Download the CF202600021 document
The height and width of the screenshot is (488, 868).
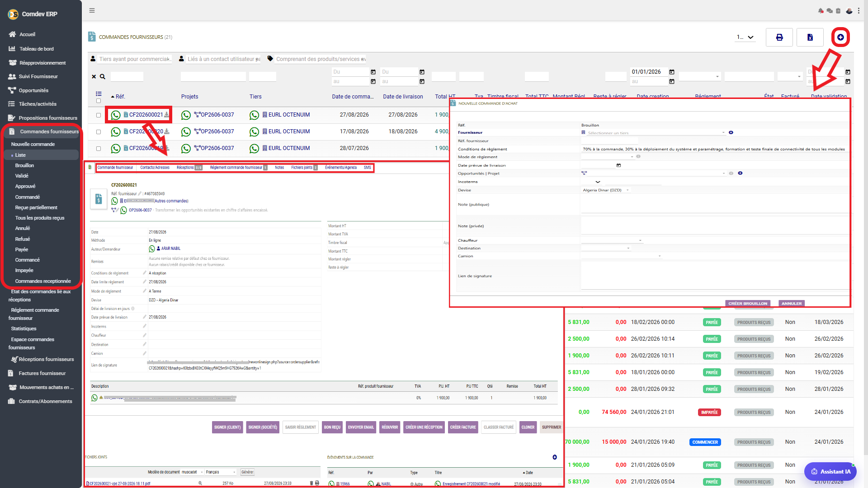click(166, 115)
